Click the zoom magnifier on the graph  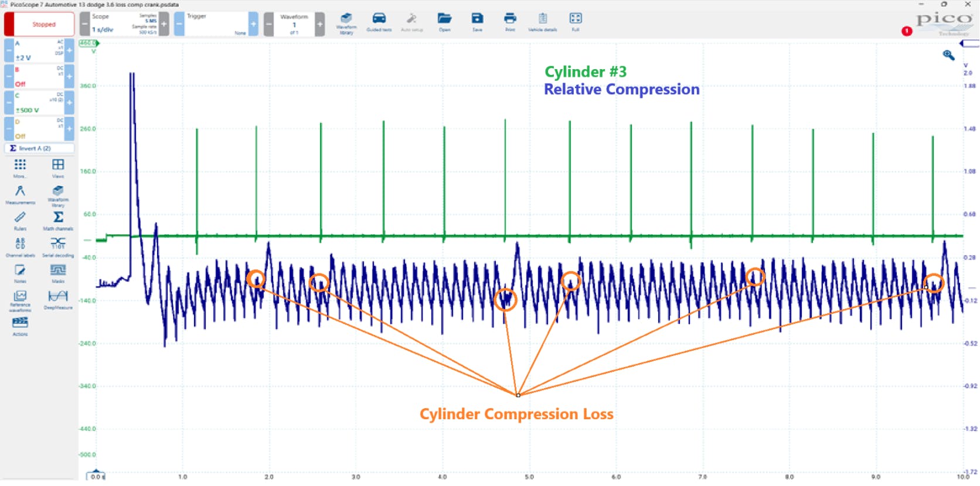click(x=948, y=55)
